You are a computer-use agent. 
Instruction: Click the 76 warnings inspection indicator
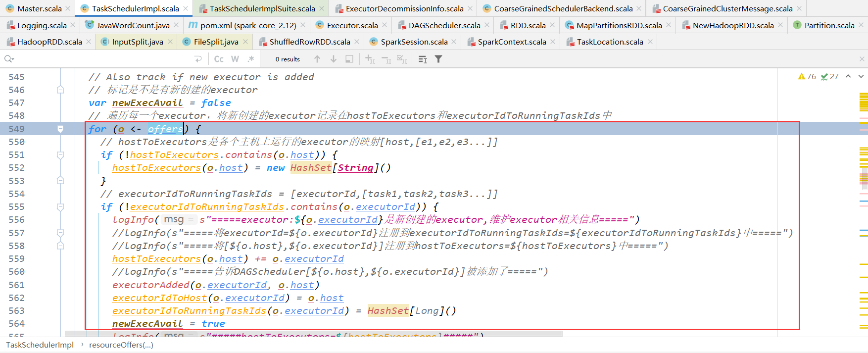(x=807, y=76)
